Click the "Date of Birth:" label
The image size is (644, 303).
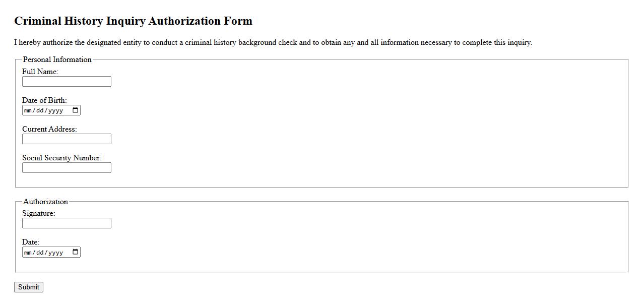coord(44,101)
